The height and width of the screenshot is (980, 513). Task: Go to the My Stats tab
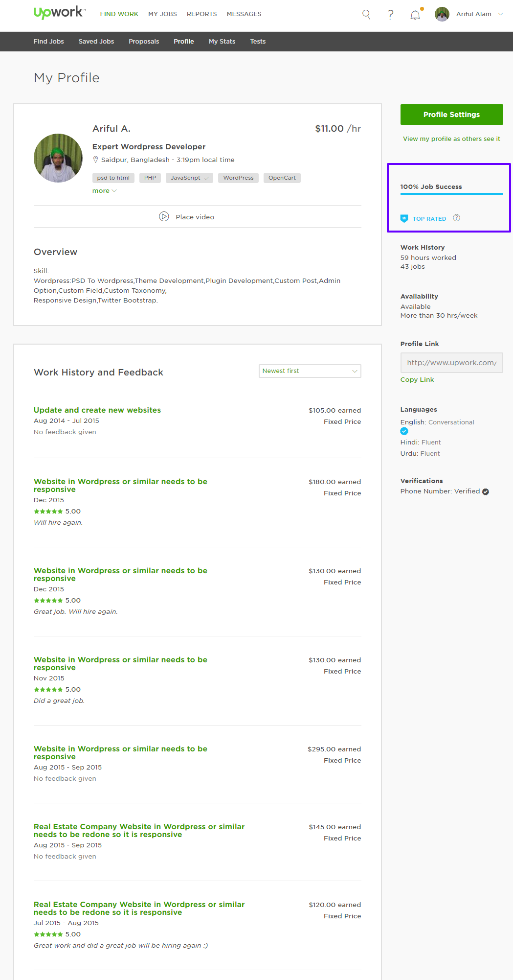pyautogui.click(x=222, y=42)
